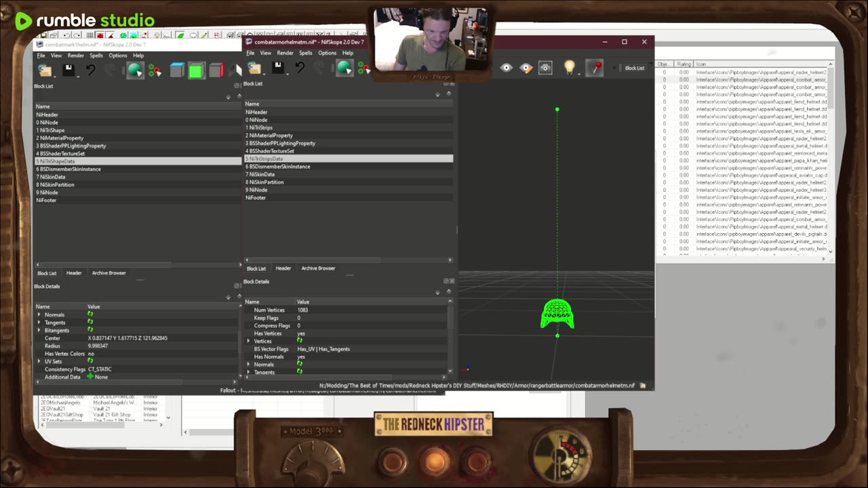
Task: Select 6 BSDismemberSkinInstance in left Block List
Action: click(138, 169)
